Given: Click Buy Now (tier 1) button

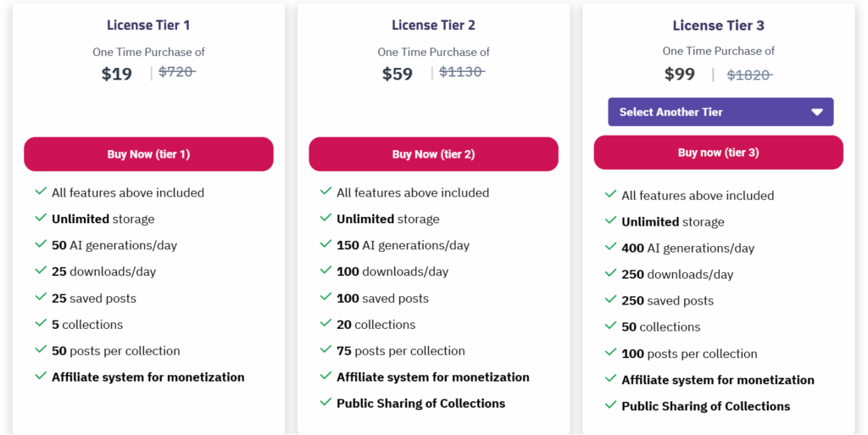Looking at the screenshot, I should coord(148,153).
